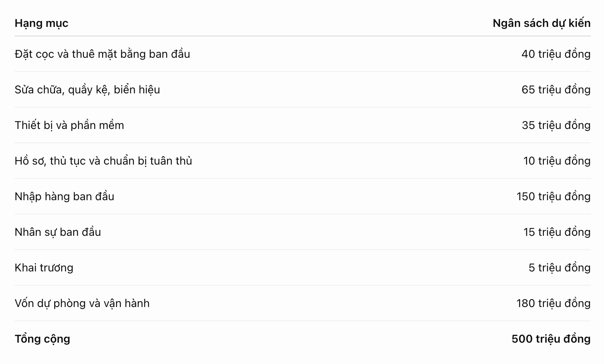Viewport: 604px width, 364px height.
Task: Click the '15 triệu đồng' value
Action: [x=557, y=232]
